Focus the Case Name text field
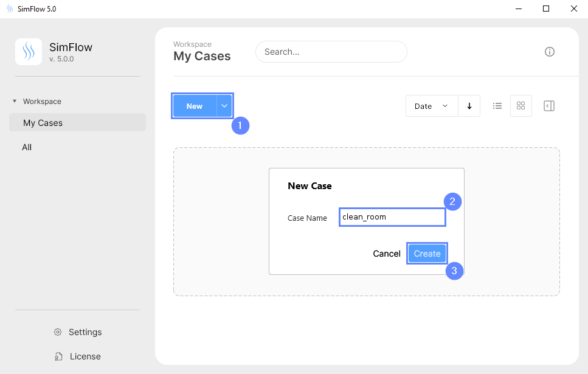This screenshot has width=588, height=374. point(392,217)
